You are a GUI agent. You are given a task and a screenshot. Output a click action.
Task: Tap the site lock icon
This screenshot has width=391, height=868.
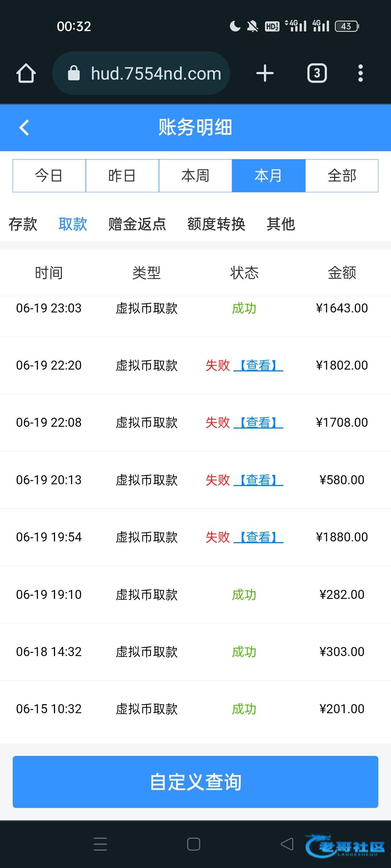[x=74, y=73]
